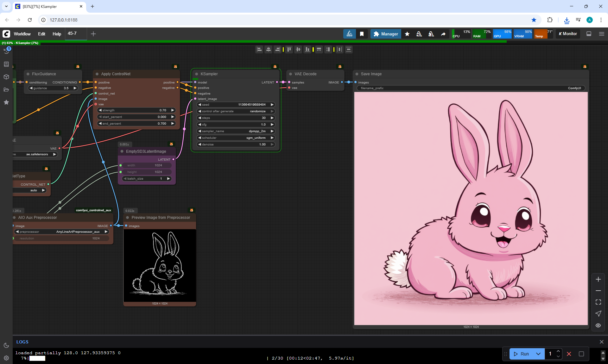Click the K Monitor button
Viewport: 608px width, 364px height.
(x=568, y=34)
